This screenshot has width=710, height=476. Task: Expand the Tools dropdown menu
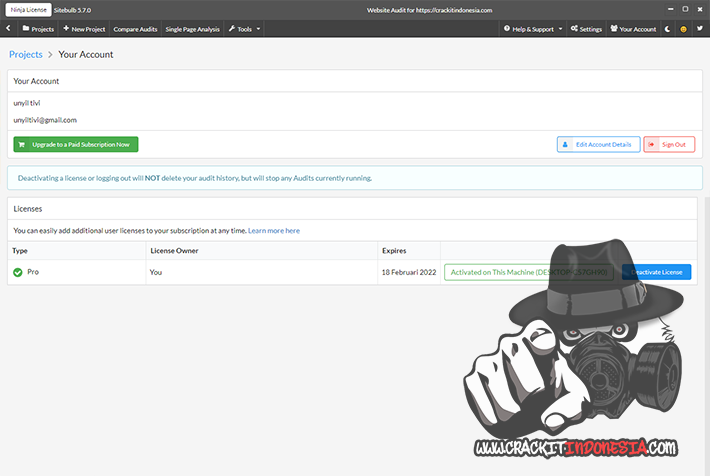click(x=245, y=29)
